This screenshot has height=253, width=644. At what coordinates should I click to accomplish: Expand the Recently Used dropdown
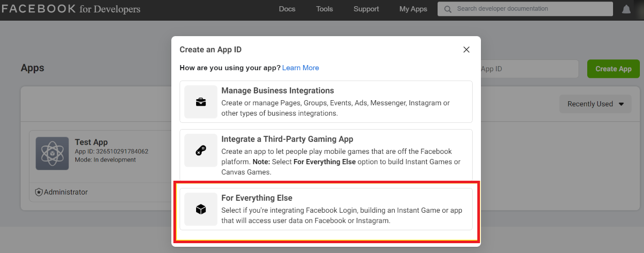(595, 104)
